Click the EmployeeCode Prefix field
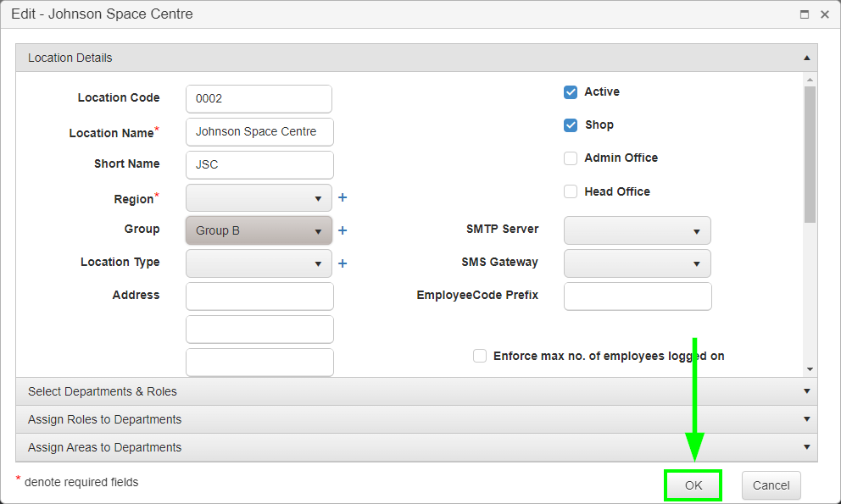Viewport: 841px width, 504px height. click(x=638, y=296)
